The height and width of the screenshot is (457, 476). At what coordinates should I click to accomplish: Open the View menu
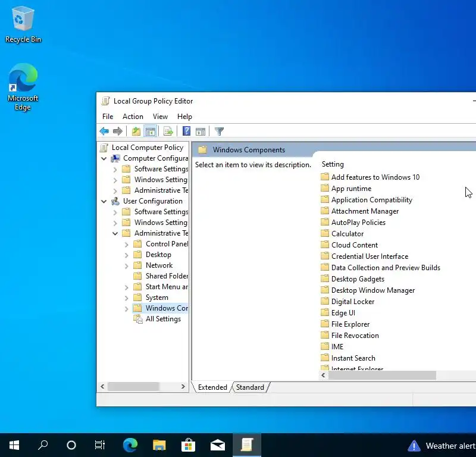click(160, 117)
